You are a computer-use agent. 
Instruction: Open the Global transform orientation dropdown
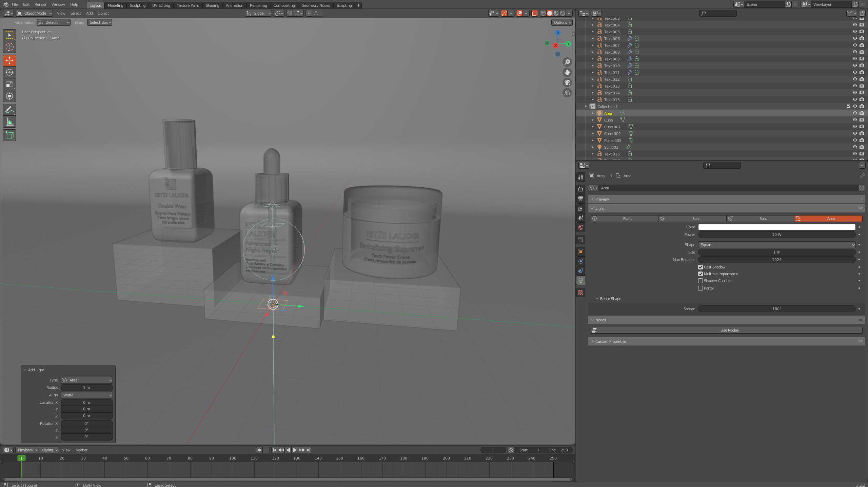point(258,13)
